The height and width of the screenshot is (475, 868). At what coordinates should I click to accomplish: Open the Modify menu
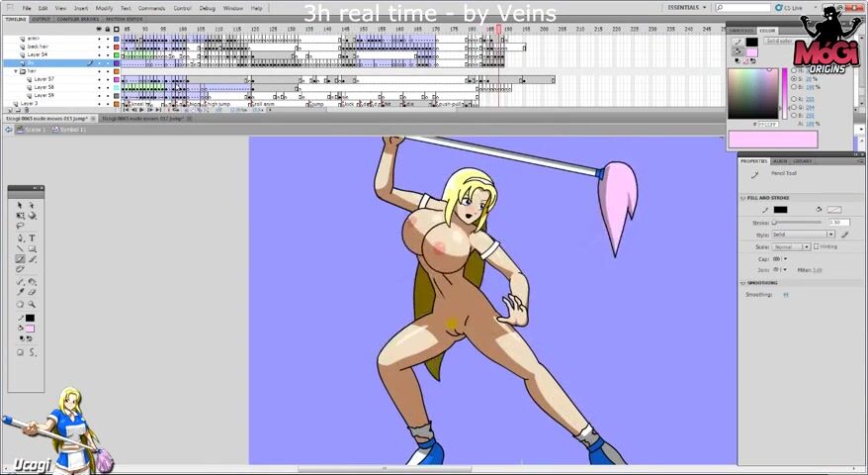(104, 8)
